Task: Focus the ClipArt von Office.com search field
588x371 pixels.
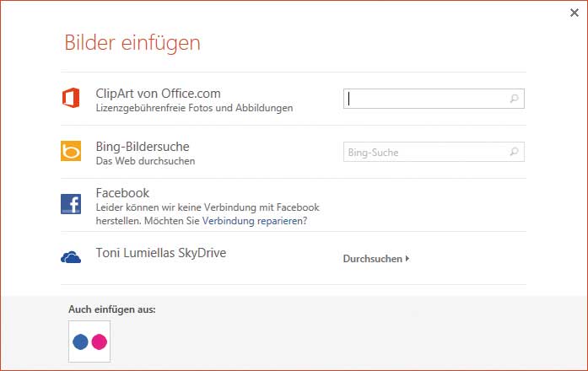Action: [434, 99]
